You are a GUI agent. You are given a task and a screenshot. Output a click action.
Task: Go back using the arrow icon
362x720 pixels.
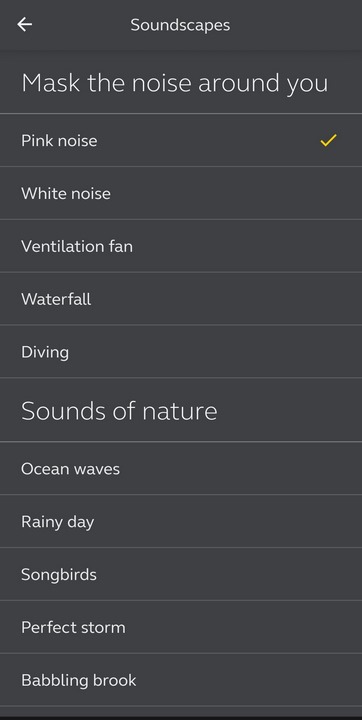(24, 24)
